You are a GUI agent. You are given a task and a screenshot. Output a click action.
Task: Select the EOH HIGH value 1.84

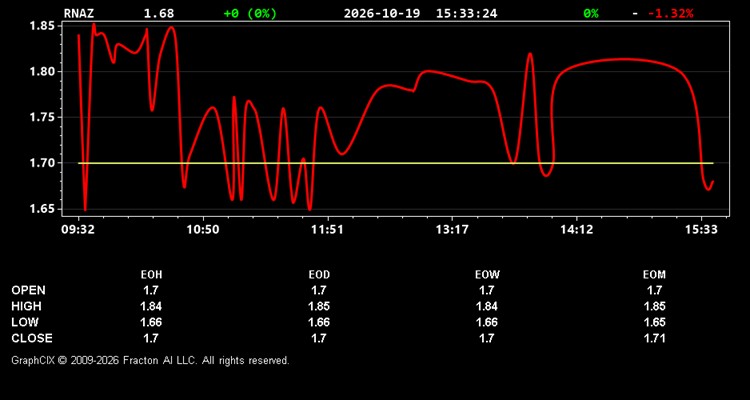point(151,306)
